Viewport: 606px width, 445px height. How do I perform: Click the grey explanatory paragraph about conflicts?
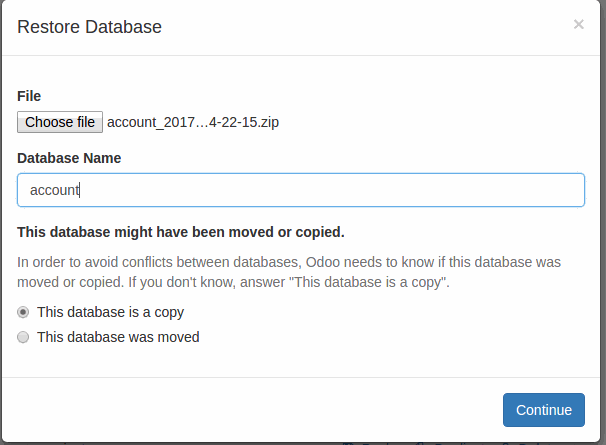point(288,271)
